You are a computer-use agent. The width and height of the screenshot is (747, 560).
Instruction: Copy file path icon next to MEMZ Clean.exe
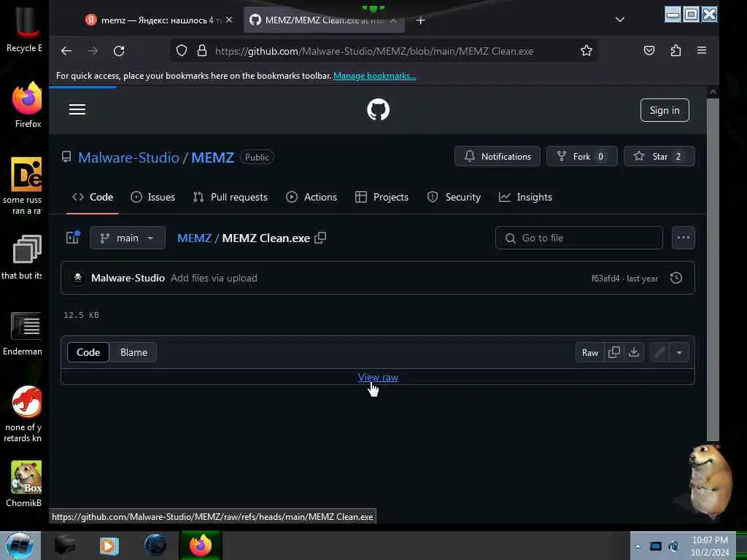click(320, 238)
